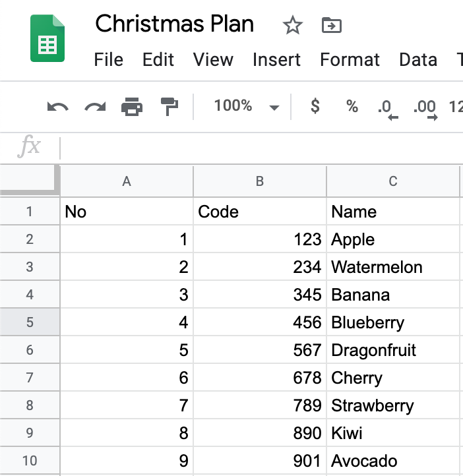The image size is (463, 476).
Task: Format as currency with dollar icon
Action: [x=315, y=106]
